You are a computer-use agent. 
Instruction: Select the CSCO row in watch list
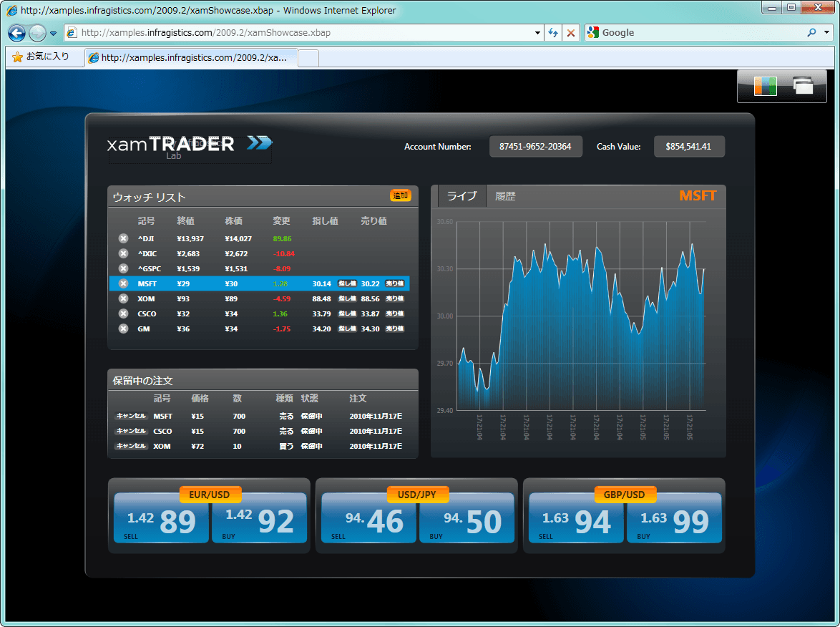[260, 313]
